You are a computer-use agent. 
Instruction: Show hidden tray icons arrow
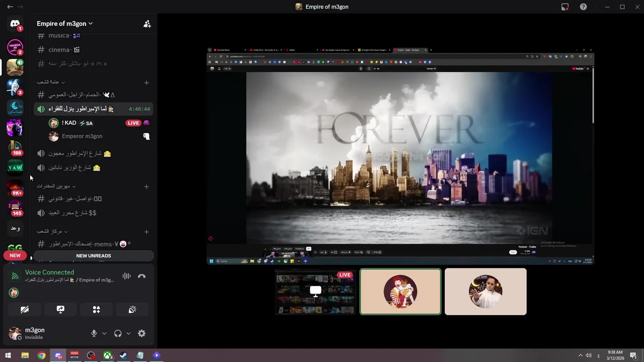coord(580,355)
